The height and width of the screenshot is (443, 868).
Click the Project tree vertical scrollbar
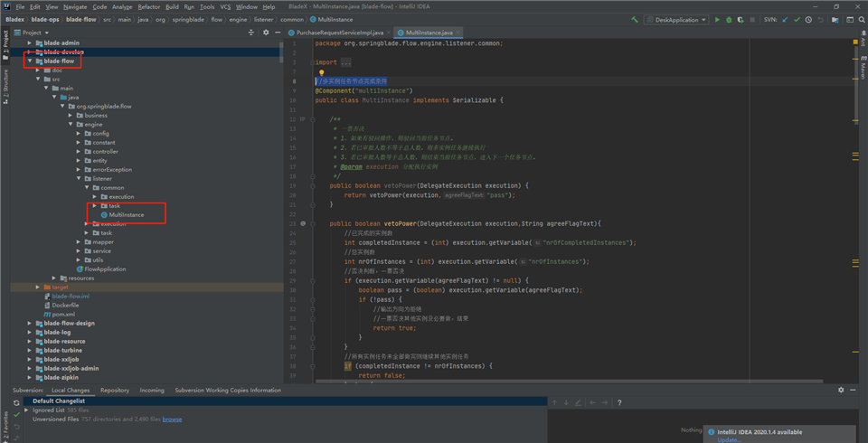281,52
